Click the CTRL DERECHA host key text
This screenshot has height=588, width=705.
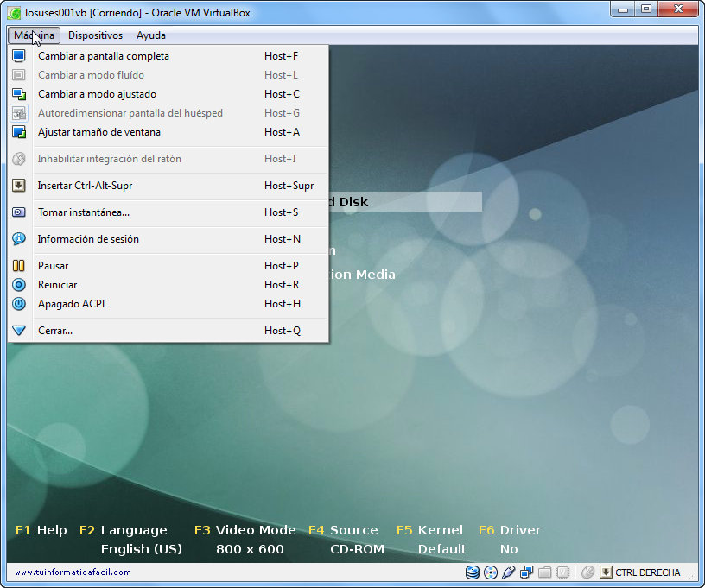click(647, 572)
